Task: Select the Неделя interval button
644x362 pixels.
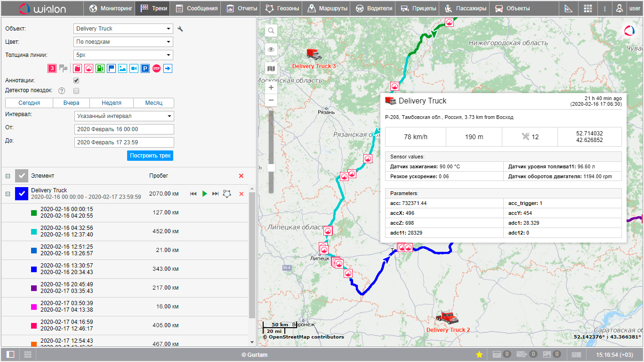Action: pyautogui.click(x=112, y=103)
